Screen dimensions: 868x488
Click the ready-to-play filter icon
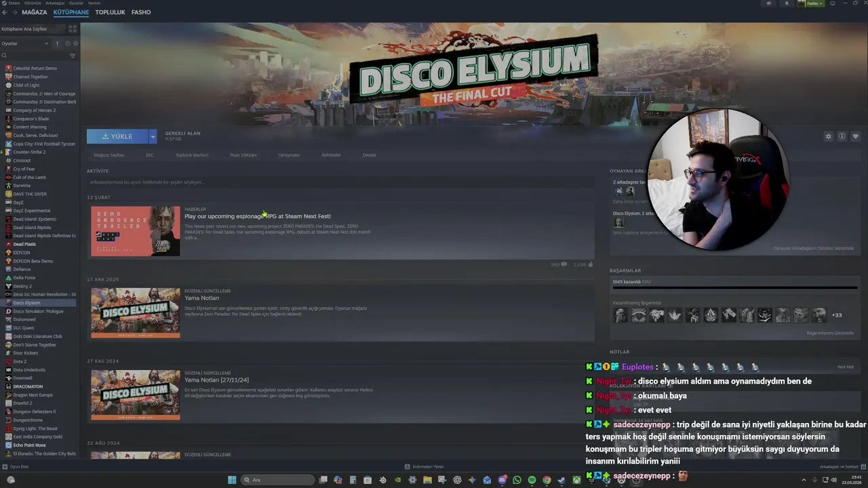pyautogui.click(x=75, y=43)
